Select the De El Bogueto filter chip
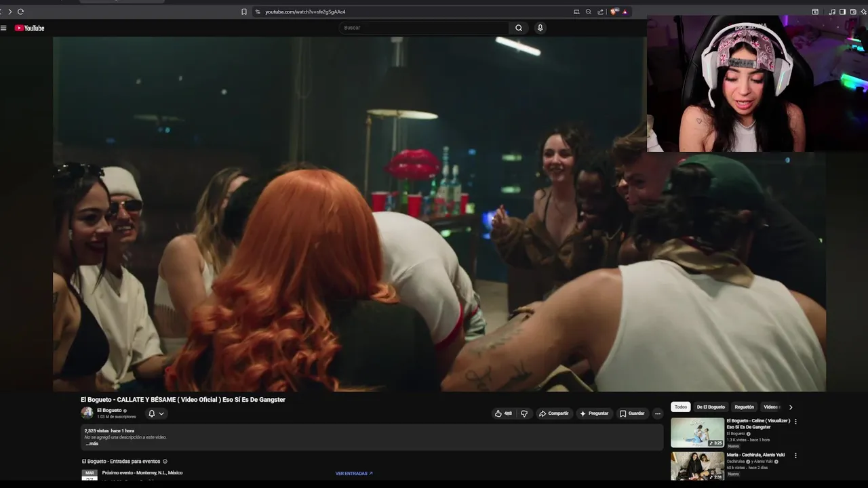Viewport: 868px width, 488px height. (x=711, y=407)
